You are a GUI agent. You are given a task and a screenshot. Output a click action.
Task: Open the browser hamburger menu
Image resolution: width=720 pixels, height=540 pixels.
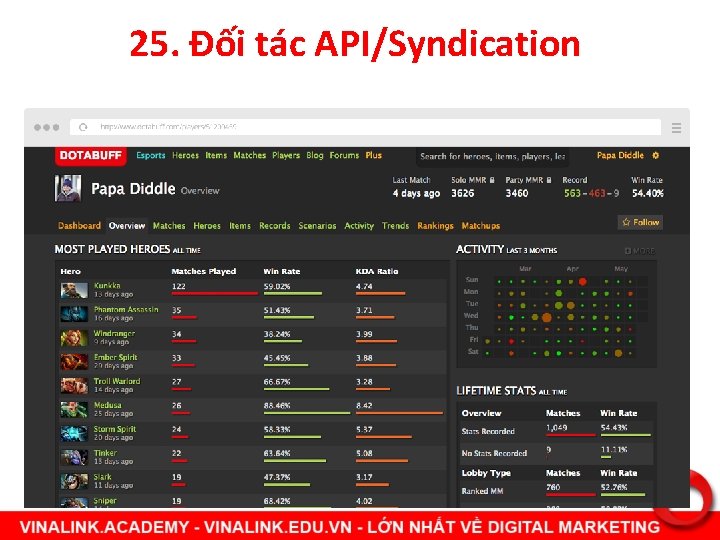click(676, 128)
